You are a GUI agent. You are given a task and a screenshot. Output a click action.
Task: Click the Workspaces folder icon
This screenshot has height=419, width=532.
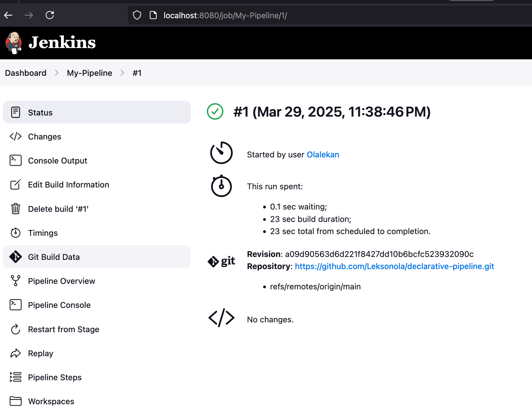coord(16,401)
